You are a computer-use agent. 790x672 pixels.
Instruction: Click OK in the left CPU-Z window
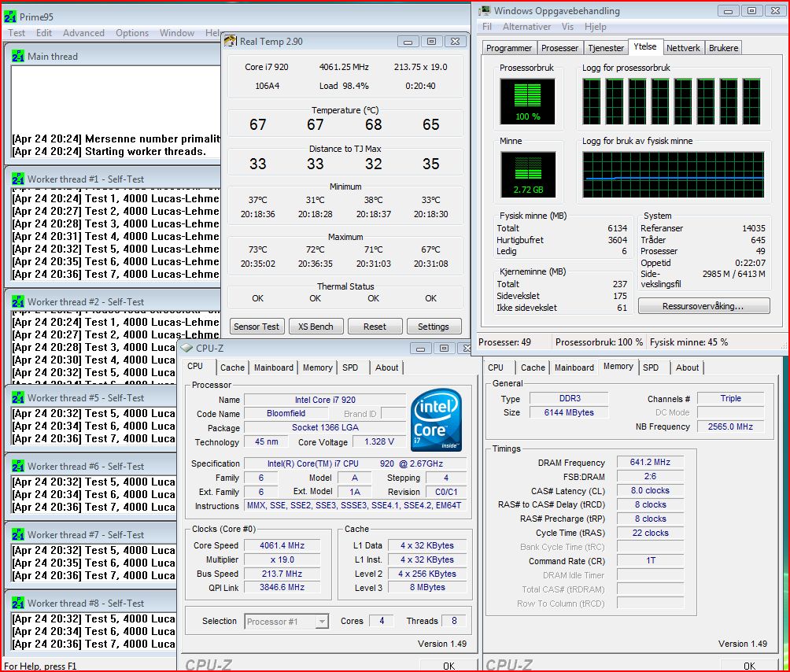pyautogui.click(x=449, y=666)
